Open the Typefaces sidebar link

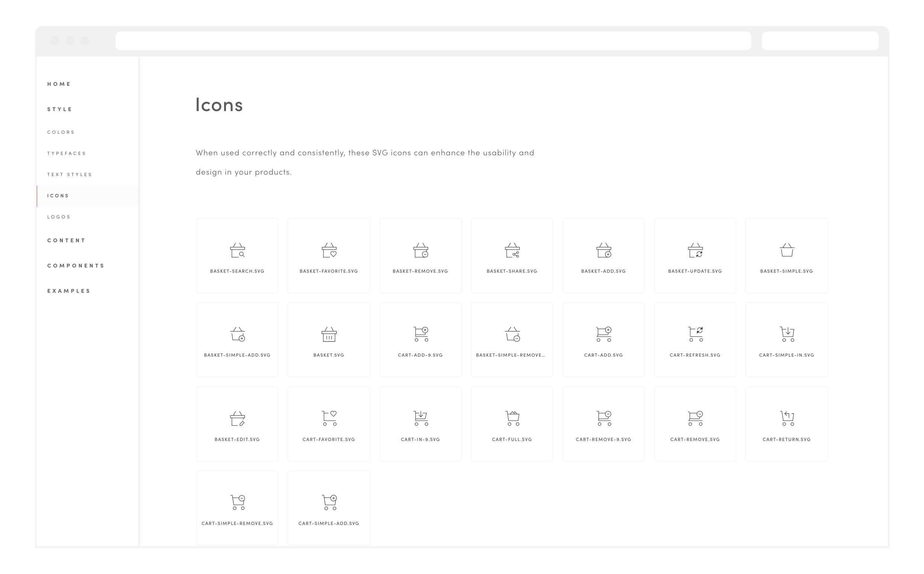pyautogui.click(x=67, y=153)
